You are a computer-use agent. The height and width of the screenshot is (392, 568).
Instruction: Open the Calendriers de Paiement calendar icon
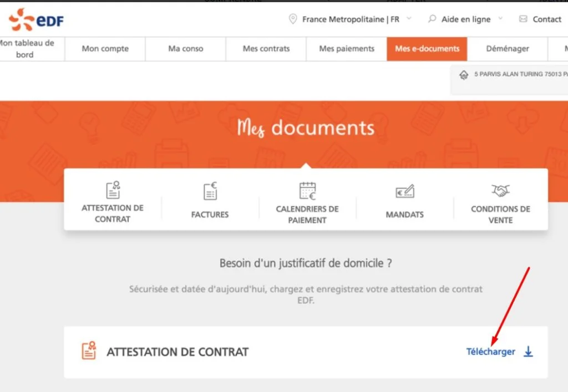307,191
